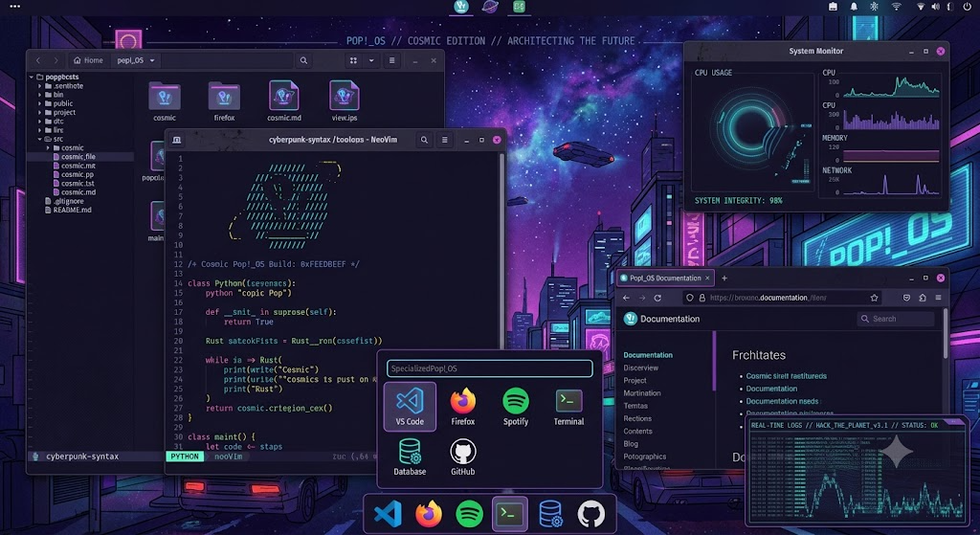Open Project in the docs sidebar
This screenshot has width=980, height=535.
(635, 381)
